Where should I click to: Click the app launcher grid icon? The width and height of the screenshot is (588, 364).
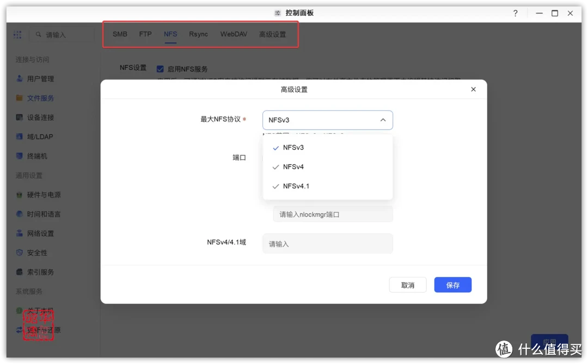[17, 34]
